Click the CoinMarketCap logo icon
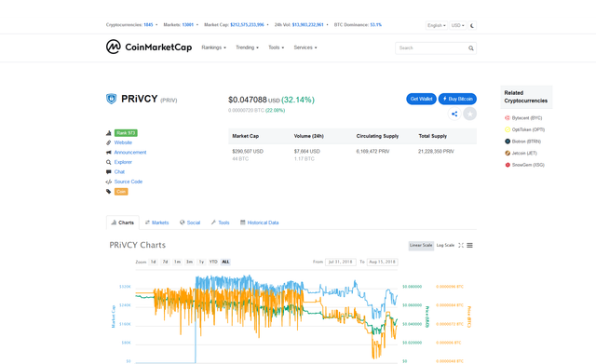596x364 pixels. tap(114, 47)
